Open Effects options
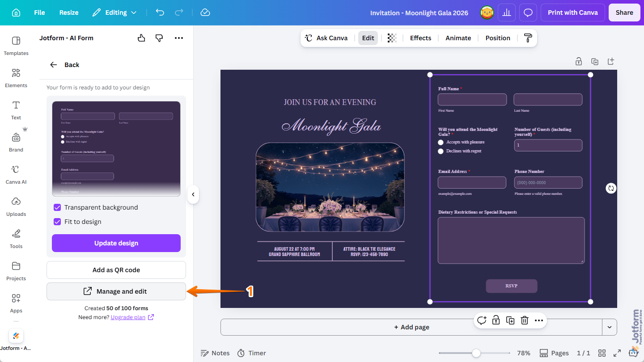This screenshot has width=644, height=362. coord(420,38)
